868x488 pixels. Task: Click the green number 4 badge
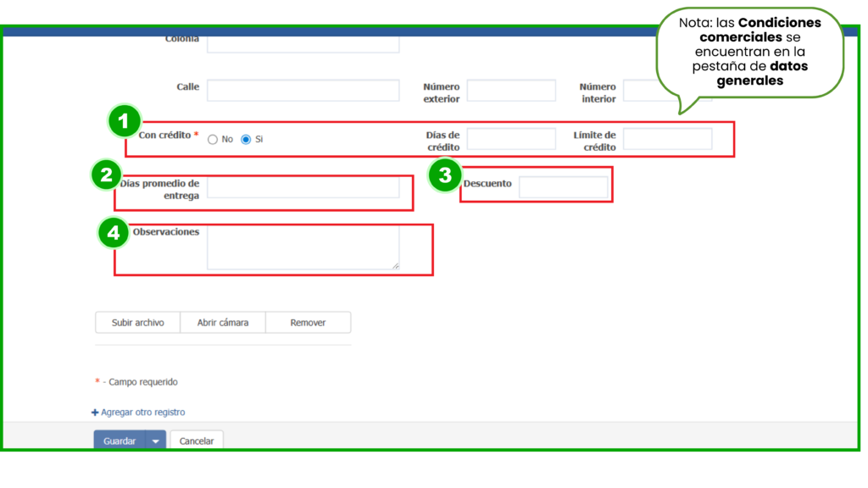pos(114,231)
